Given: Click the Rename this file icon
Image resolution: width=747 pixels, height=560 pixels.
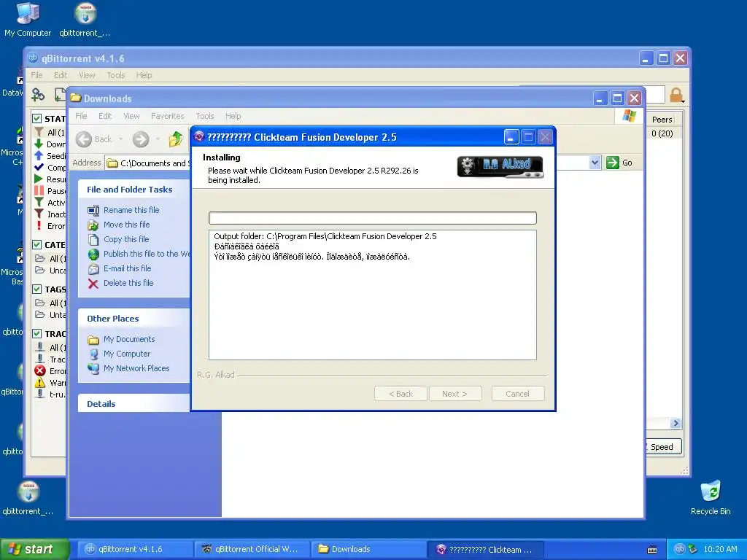Looking at the screenshot, I should (93, 210).
